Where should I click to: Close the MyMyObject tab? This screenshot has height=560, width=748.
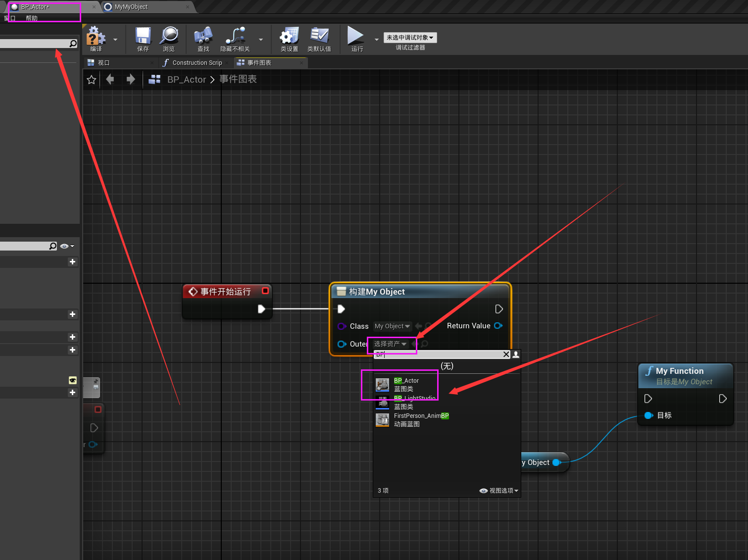click(188, 7)
